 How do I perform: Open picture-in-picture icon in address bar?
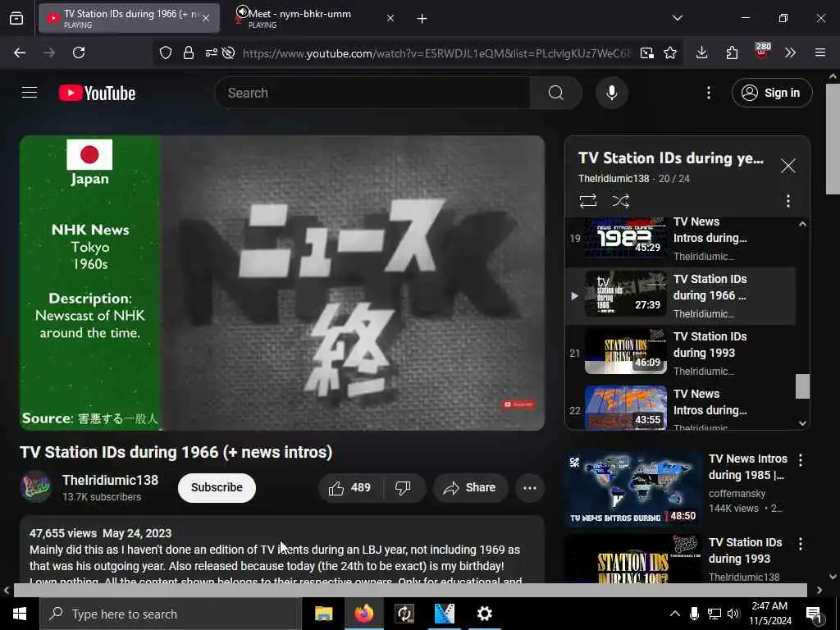(x=646, y=52)
